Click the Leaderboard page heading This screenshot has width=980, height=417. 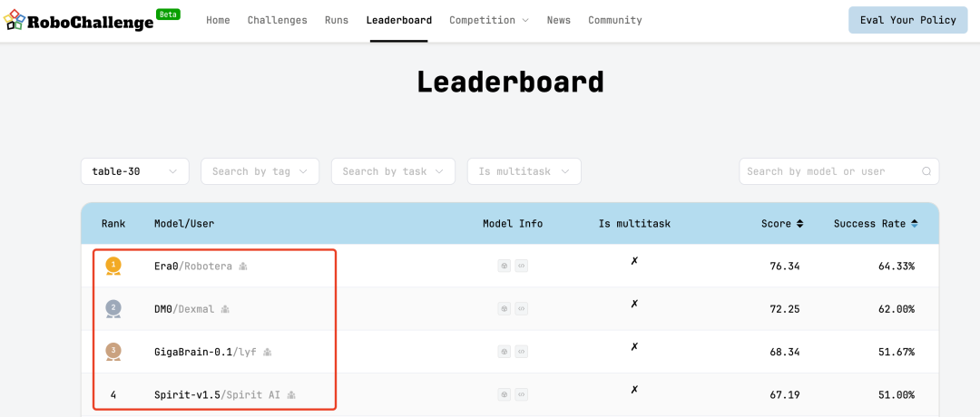click(510, 82)
